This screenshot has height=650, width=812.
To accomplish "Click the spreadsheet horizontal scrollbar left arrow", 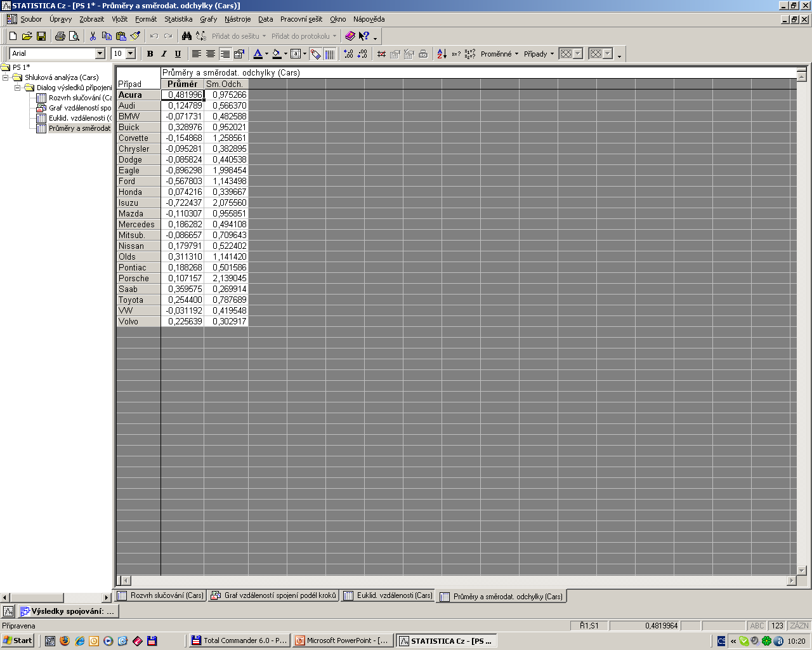I will (x=125, y=580).
